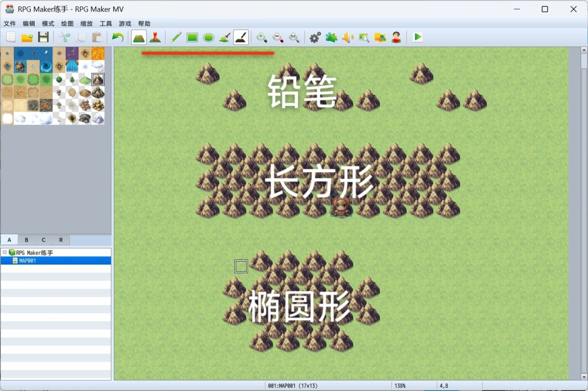Click the Cut scissors icon

pyautogui.click(x=65, y=37)
